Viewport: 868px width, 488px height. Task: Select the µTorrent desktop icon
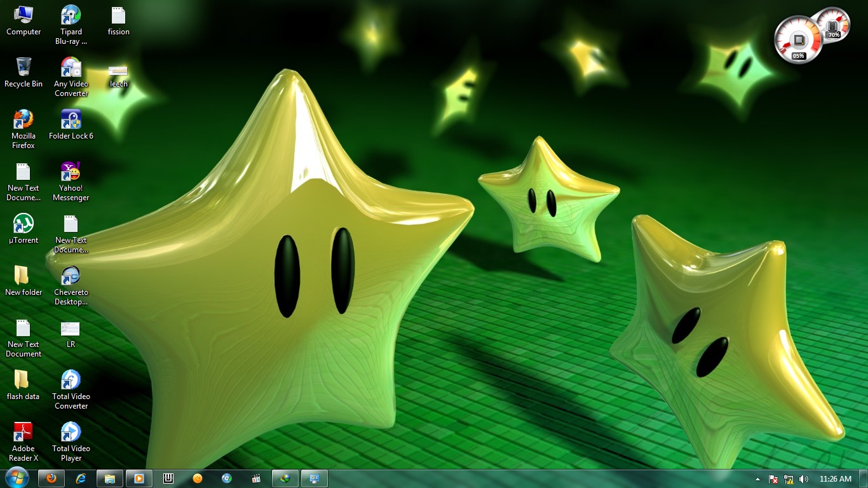24,224
